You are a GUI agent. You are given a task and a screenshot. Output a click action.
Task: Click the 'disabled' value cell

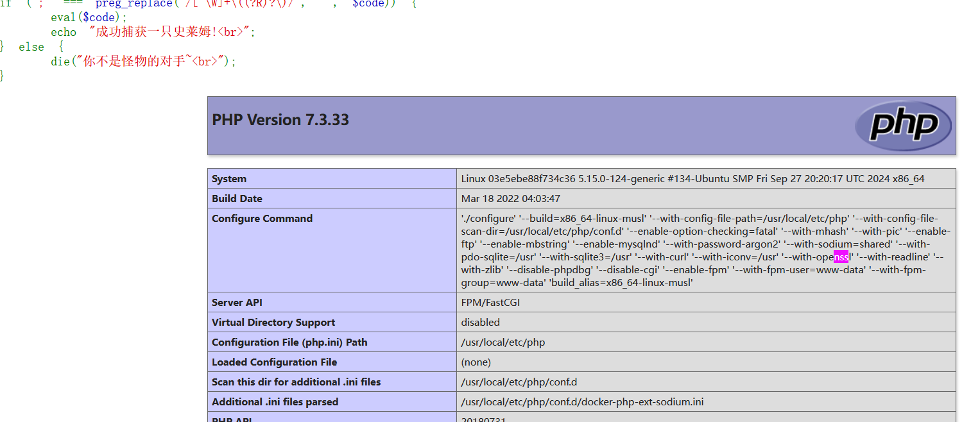tap(706, 322)
